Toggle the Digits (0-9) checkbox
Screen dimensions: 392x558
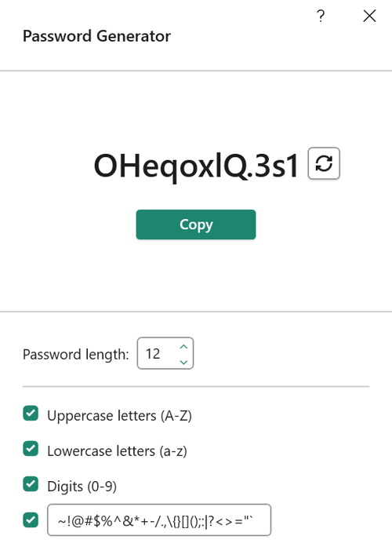click(x=31, y=484)
